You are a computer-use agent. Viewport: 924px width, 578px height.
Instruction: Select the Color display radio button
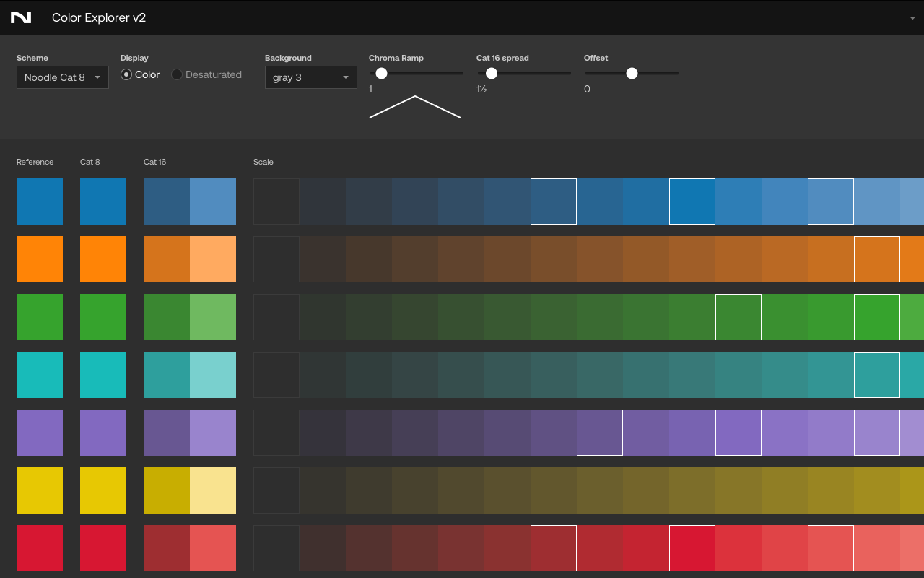pos(126,74)
